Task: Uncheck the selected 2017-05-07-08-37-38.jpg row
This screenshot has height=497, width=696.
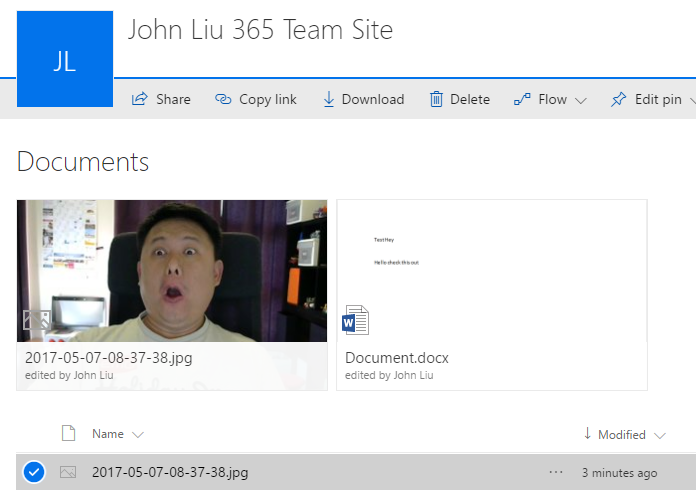Action: point(34,472)
